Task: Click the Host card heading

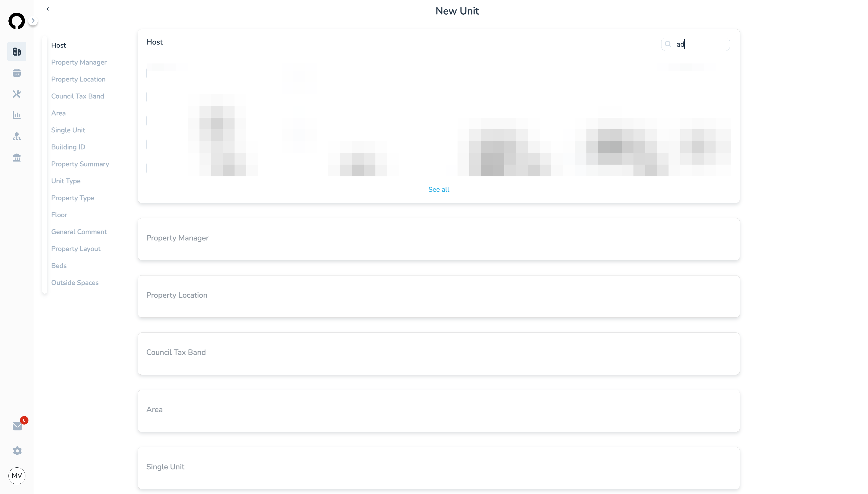Action: (155, 42)
